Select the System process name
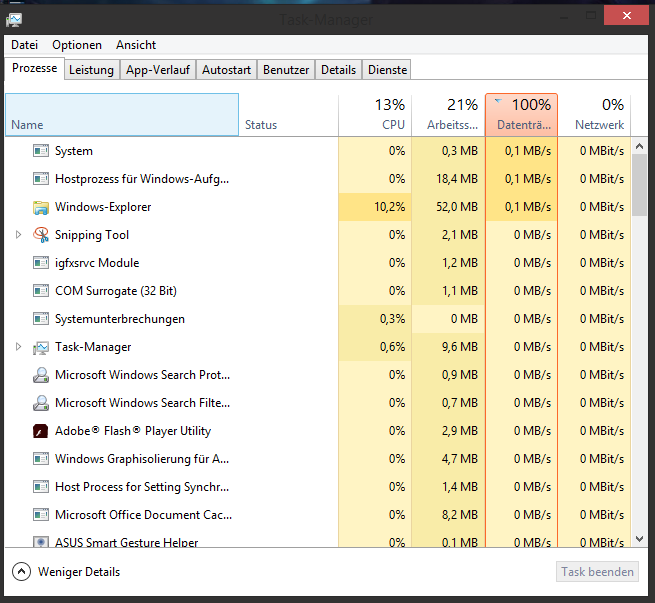655x603 pixels. [x=74, y=151]
